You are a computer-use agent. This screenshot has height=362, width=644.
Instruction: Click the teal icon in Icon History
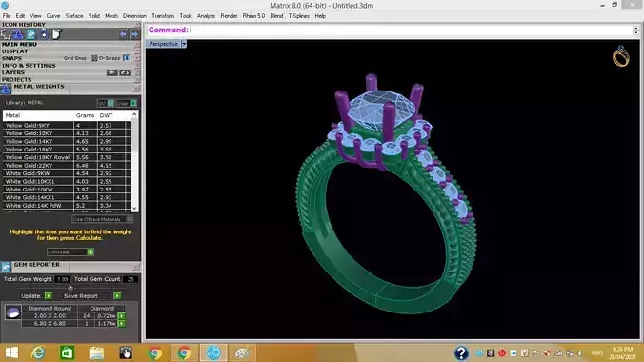click(x=30, y=34)
